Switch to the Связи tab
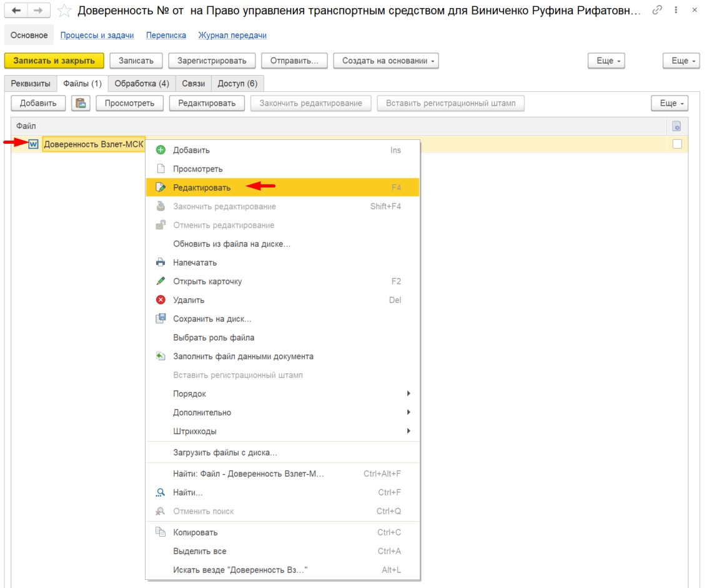Screen dimensions: 707x588 (x=194, y=84)
